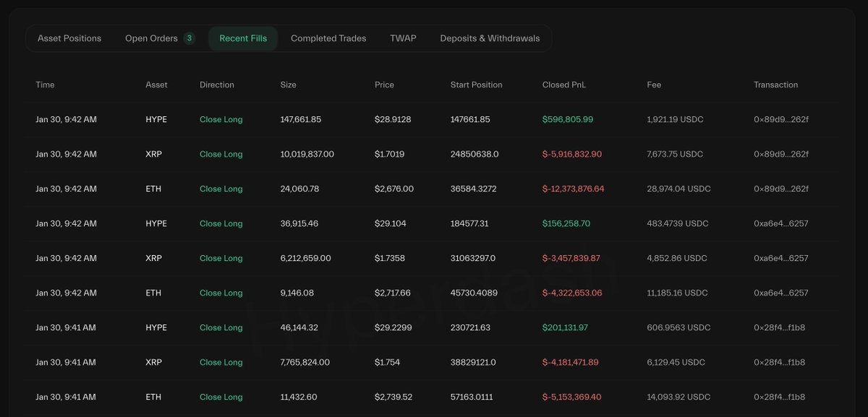This screenshot has width=868, height=417.
Task: Select the Recent Fills tab
Action: pos(243,38)
